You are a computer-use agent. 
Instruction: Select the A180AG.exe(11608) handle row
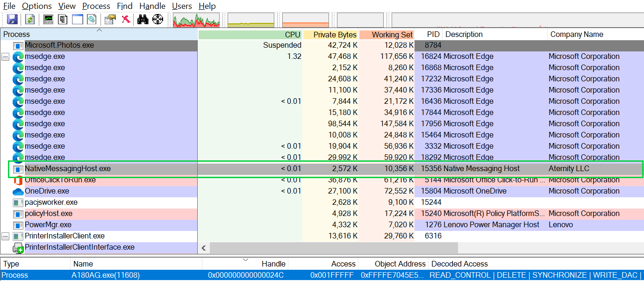pyautogui.click(x=322, y=275)
